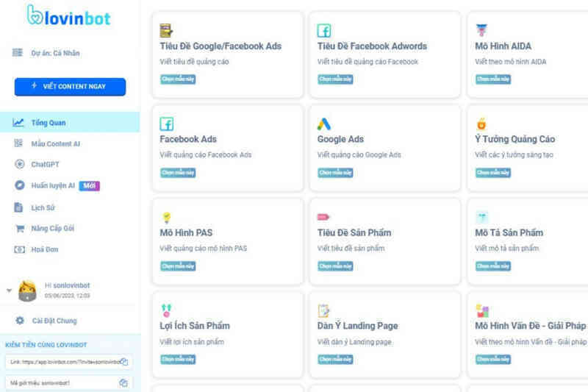
Task: Click the pink tag icon for Tiêu Đề Sản Phẩm
Action: click(323, 217)
